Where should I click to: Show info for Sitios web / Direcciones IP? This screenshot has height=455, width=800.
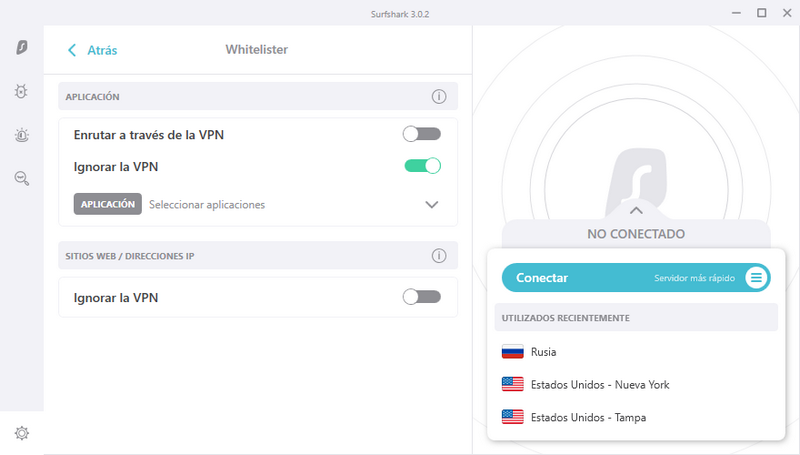[x=439, y=256]
